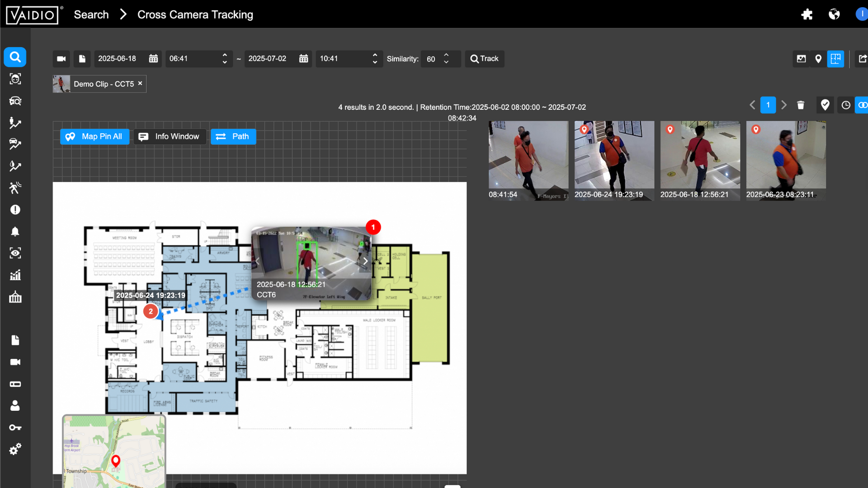This screenshot has width=868, height=488.
Task: Click the user profile avatar
Action: tap(862, 14)
